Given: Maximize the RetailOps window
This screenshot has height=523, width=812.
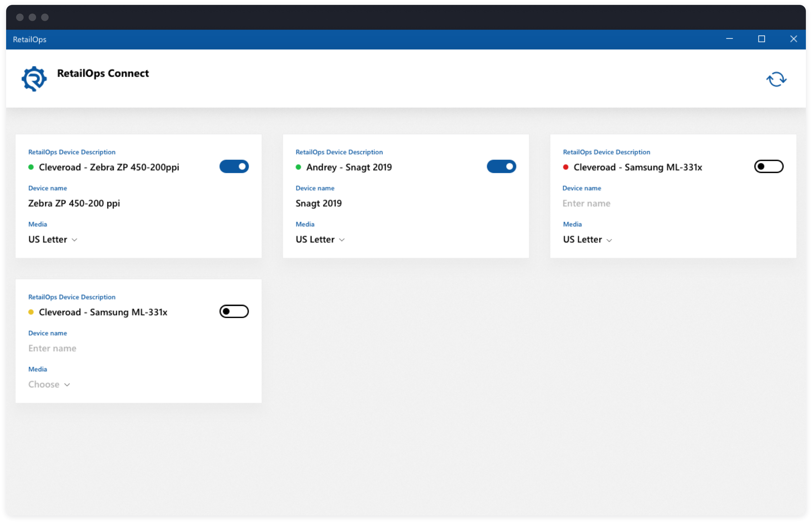Looking at the screenshot, I should click(x=761, y=39).
